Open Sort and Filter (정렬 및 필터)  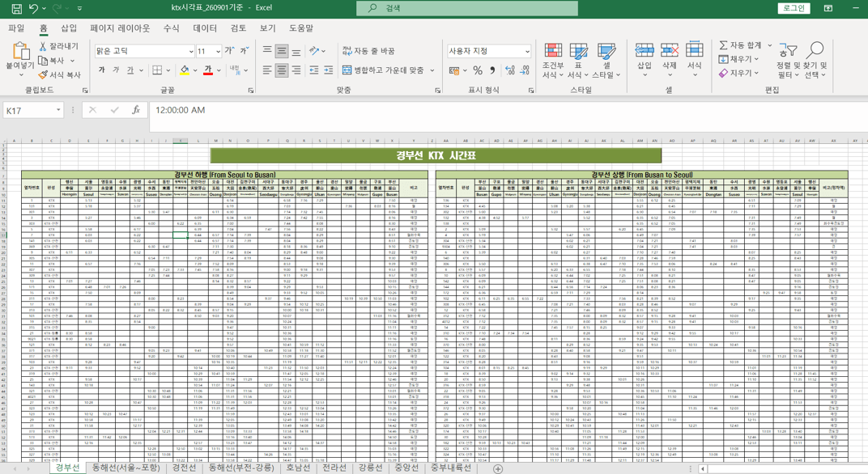coord(788,61)
